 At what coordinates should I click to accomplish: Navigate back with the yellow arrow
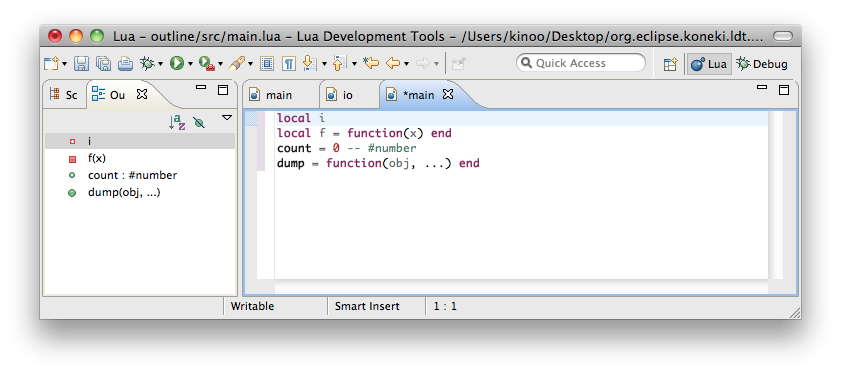click(393, 63)
